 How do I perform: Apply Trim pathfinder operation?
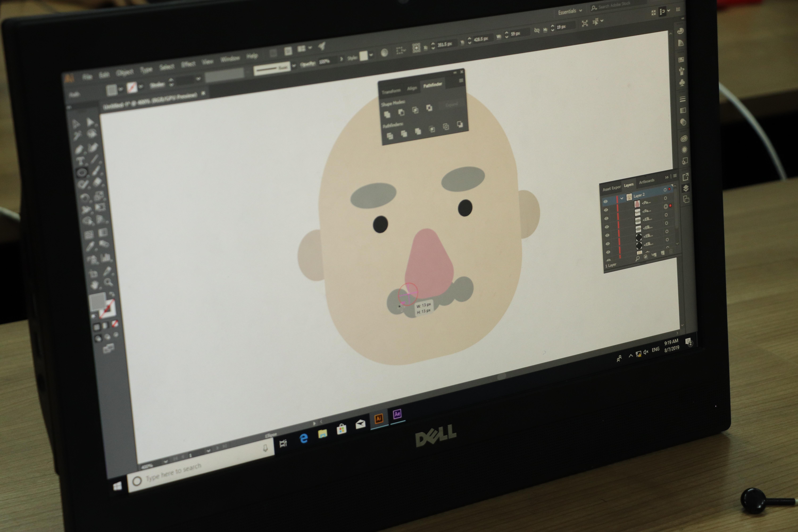click(x=404, y=134)
